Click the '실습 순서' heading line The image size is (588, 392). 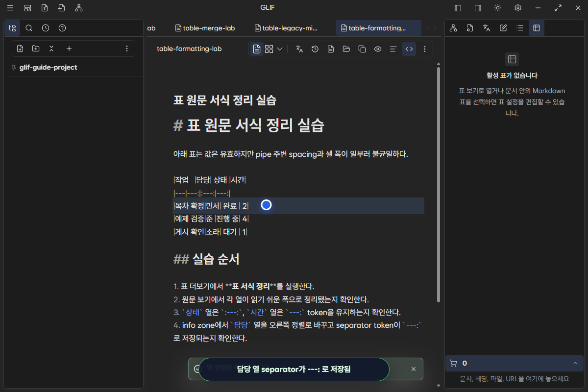tap(206, 259)
